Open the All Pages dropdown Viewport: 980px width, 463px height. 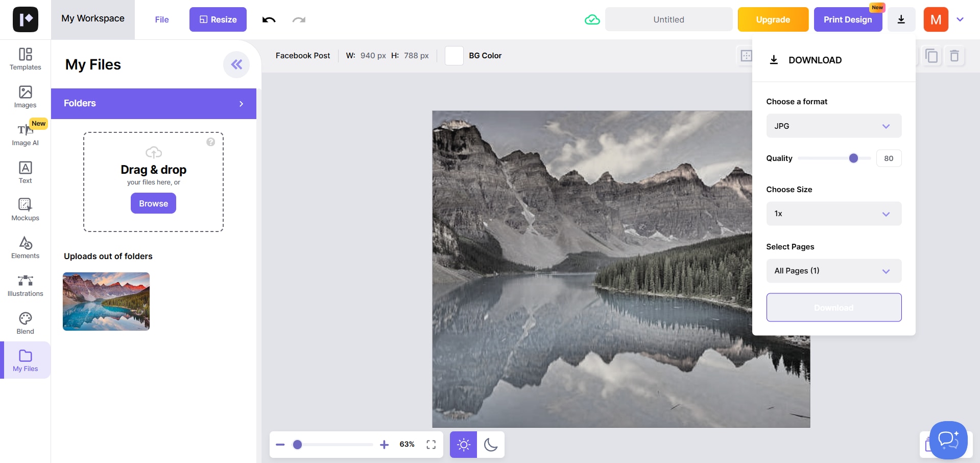[x=833, y=271]
